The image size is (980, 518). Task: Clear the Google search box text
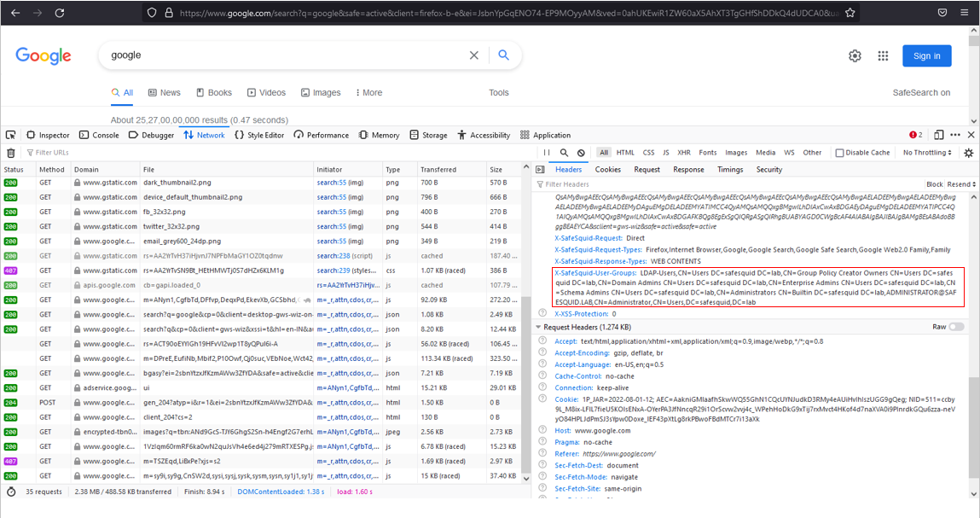(473, 55)
